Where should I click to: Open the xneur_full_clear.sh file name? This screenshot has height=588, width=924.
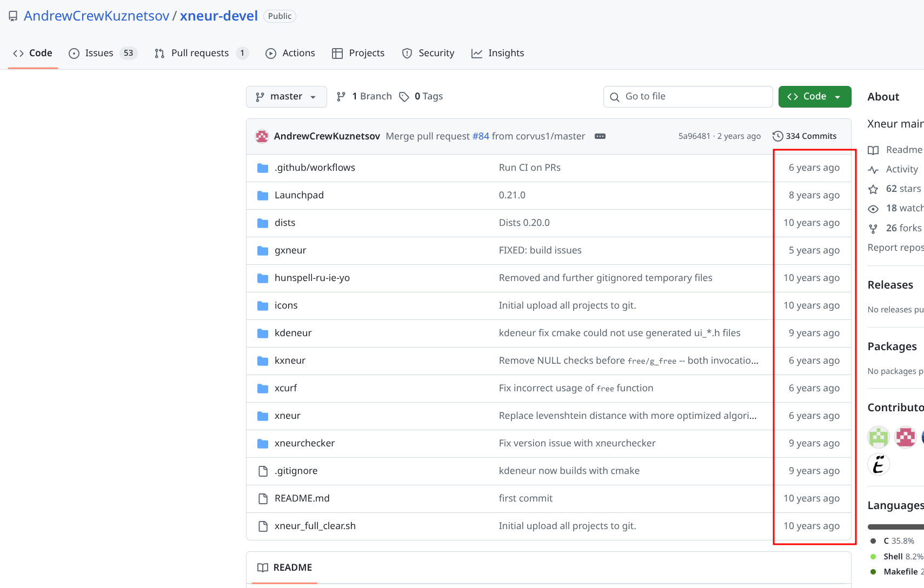coord(315,526)
